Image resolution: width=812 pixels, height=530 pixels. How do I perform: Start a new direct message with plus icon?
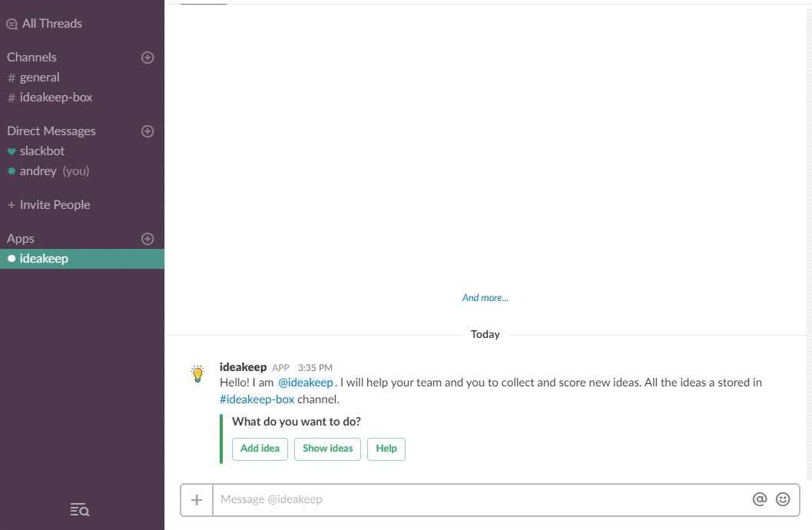pos(147,131)
